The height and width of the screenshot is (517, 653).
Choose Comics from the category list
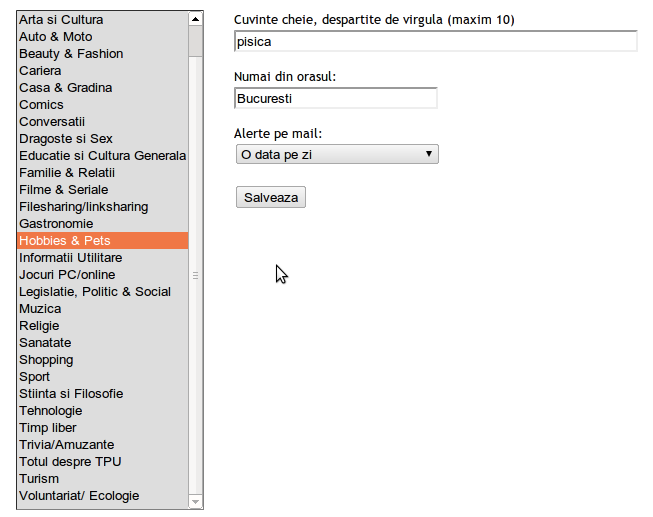[x=102, y=105]
